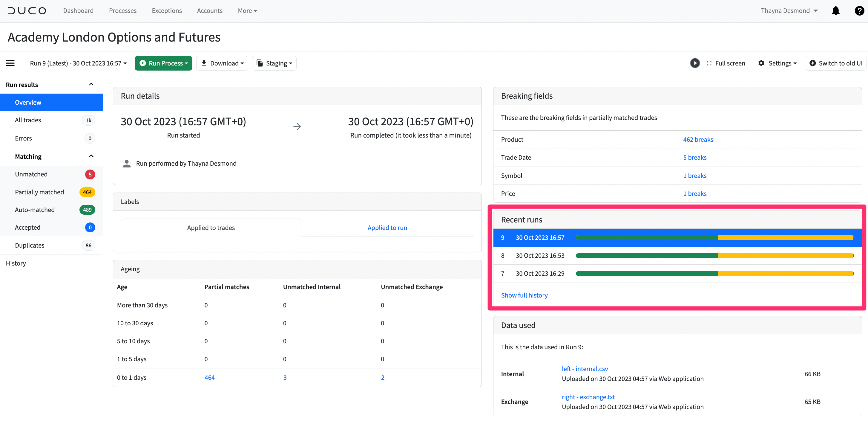
Task: Click the progress bar for run 8
Action: pos(715,255)
